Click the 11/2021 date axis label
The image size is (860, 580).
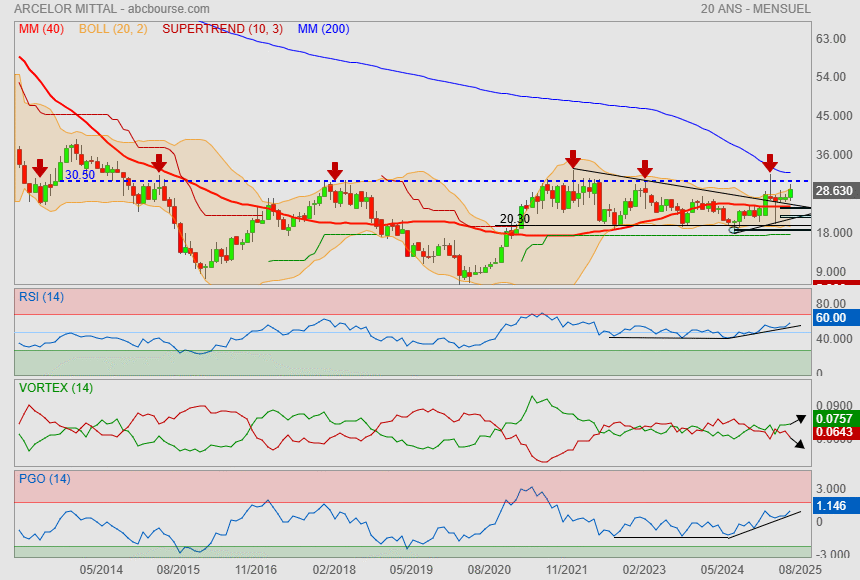click(x=567, y=570)
